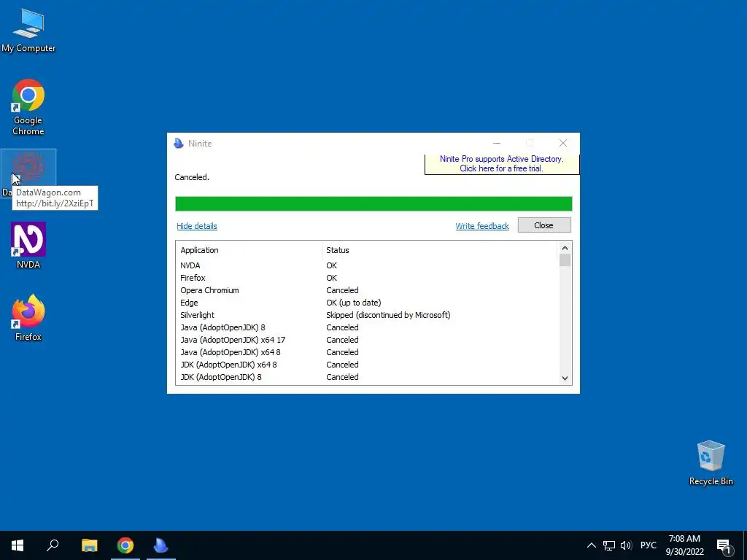The image size is (747, 560).
Task: Click the details list scroll down arrow
Action: click(x=565, y=378)
